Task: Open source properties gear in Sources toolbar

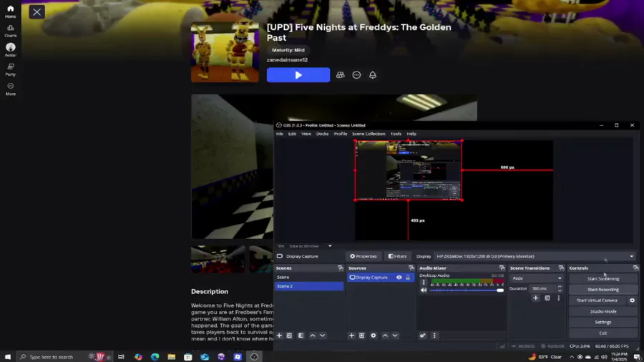Action: coord(374,336)
